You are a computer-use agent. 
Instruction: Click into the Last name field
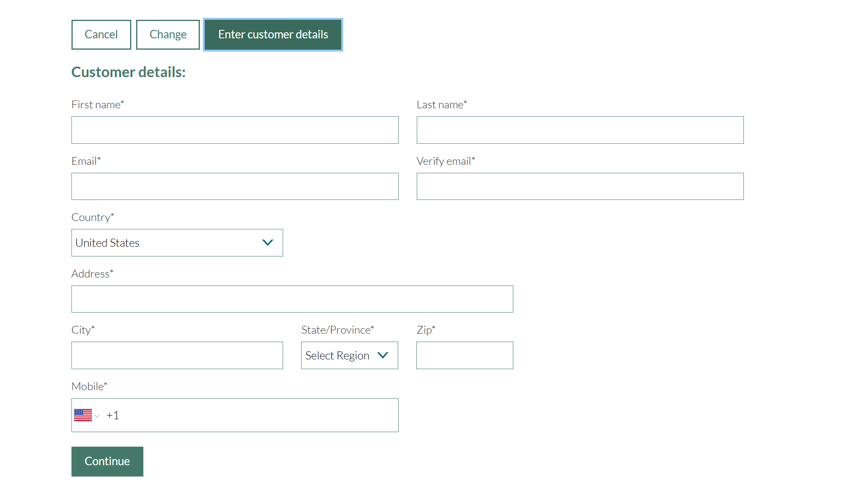580,130
